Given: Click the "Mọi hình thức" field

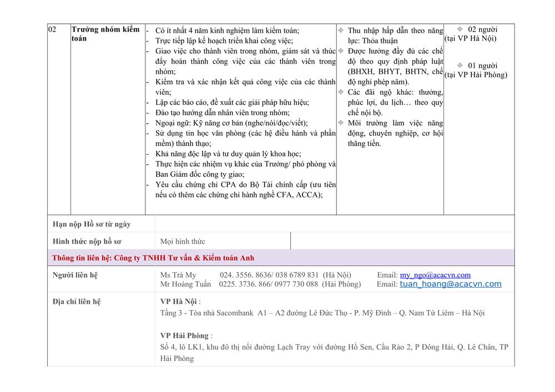Looking at the screenshot, I should click(183, 241).
